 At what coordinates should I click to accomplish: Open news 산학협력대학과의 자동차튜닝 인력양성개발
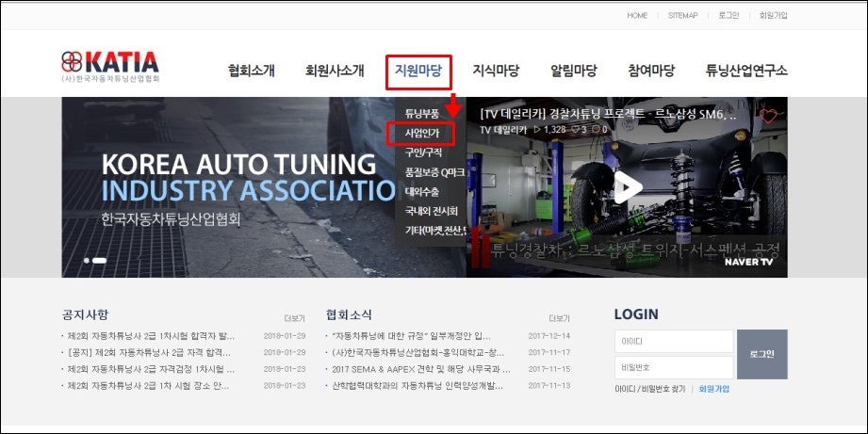[418, 385]
